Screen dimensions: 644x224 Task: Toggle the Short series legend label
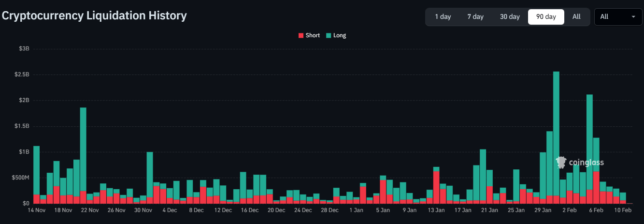click(313, 35)
